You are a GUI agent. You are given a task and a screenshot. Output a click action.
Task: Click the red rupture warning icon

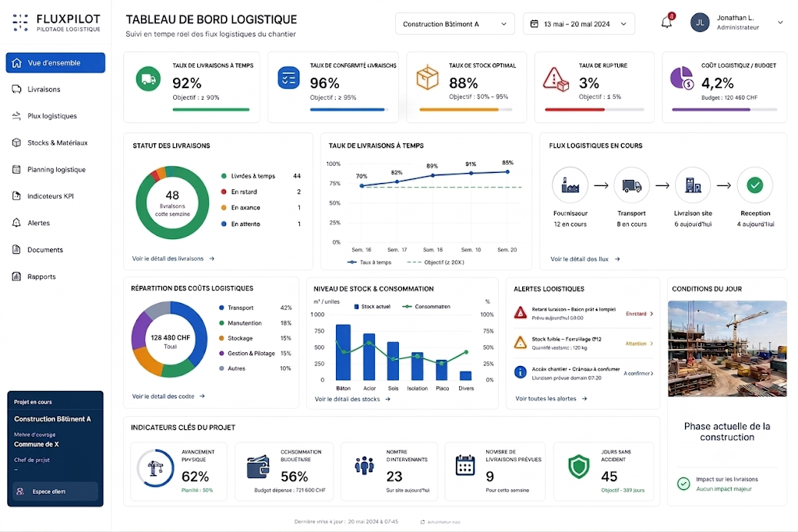point(555,79)
